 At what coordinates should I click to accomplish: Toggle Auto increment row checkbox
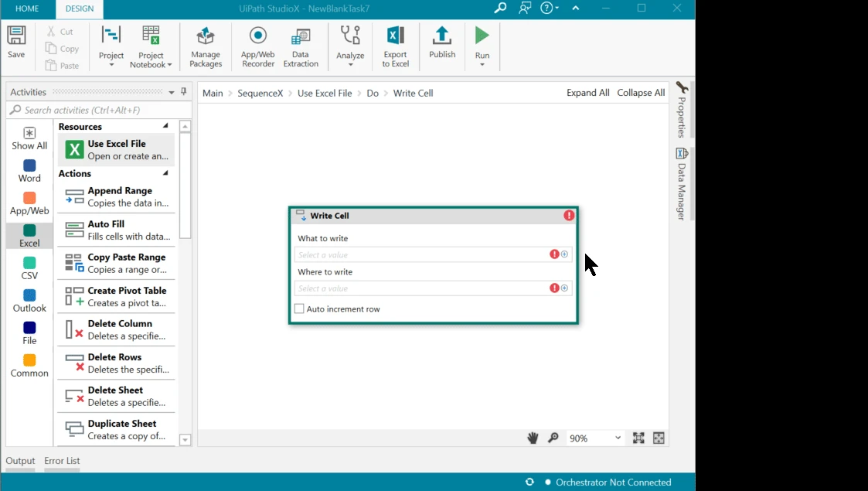(299, 309)
